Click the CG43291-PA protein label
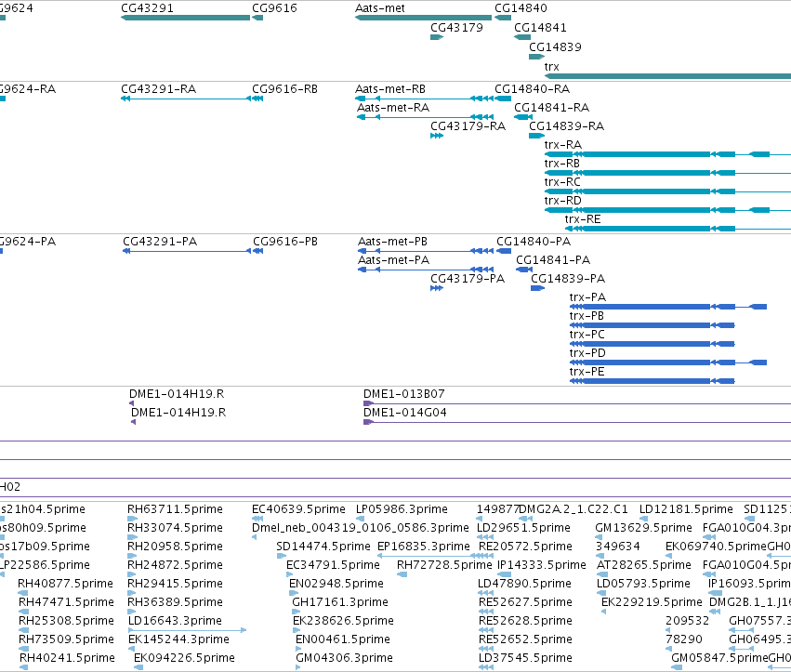The image size is (791, 672). (160, 242)
